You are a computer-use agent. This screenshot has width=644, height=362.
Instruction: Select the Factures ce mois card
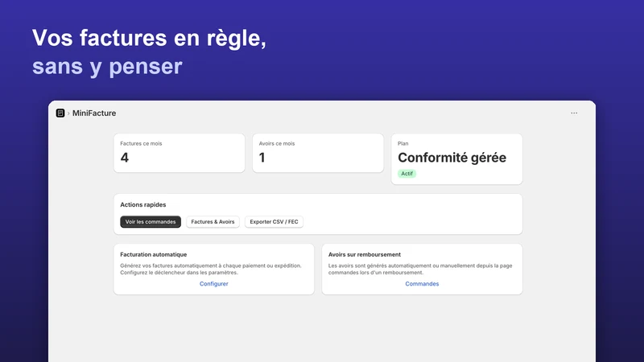click(179, 153)
